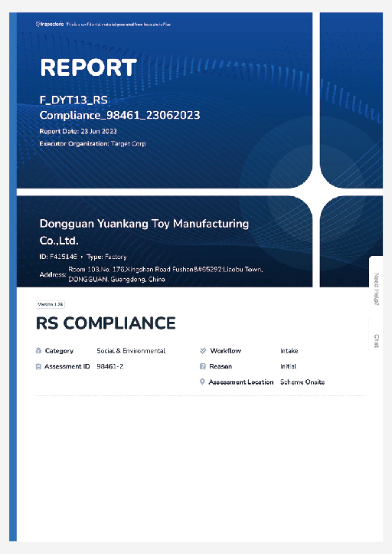Open the Chat side tab
This screenshot has width=392, height=554.
pos(377,341)
